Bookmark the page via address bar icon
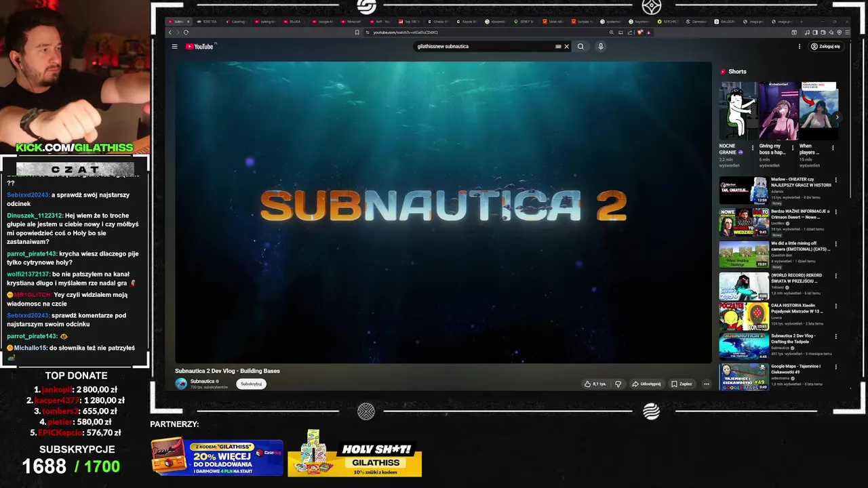The width and height of the screenshot is (868, 488). [357, 33]
